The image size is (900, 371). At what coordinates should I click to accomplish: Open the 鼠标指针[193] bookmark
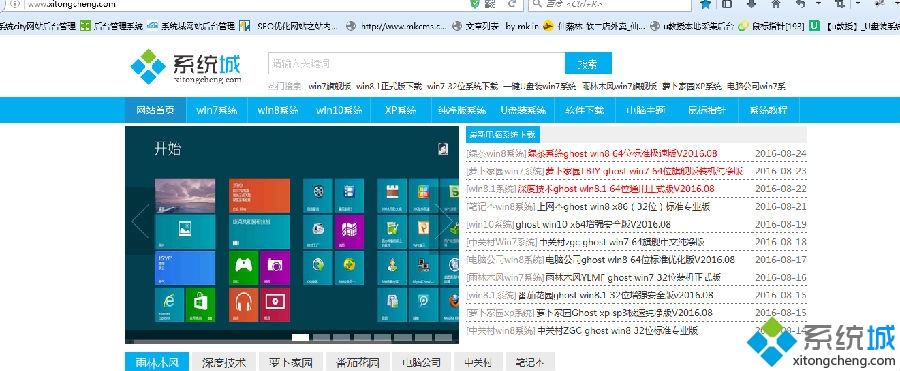pos(771,26)
